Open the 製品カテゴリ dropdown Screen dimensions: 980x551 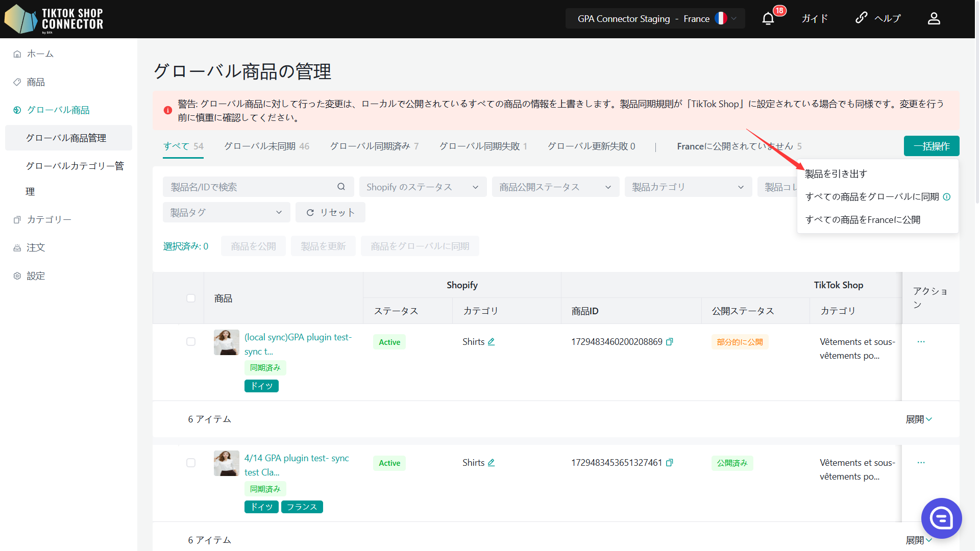click(688, 187)
